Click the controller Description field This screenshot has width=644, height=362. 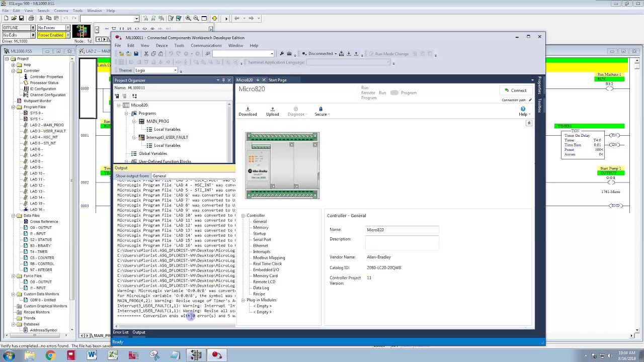tap(402, 242)
